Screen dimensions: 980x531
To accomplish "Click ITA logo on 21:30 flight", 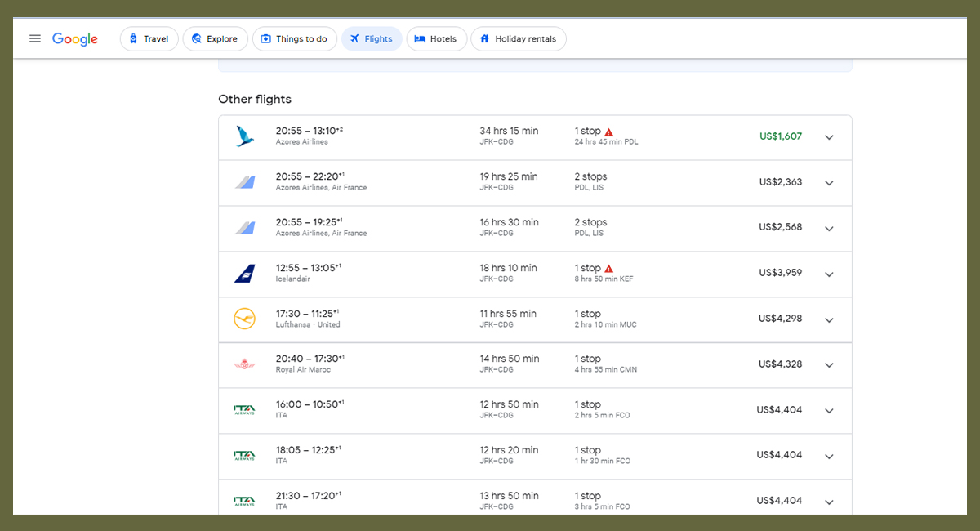I will click(x=244, y=501).
